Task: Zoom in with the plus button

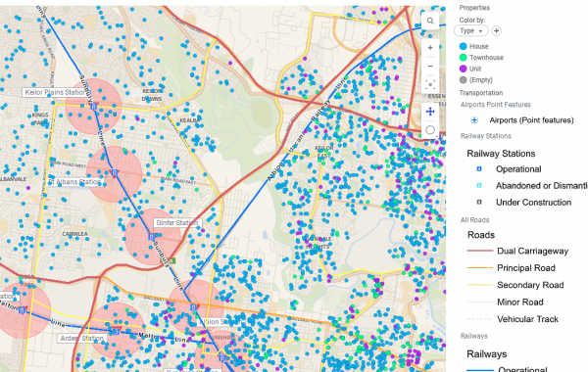Action: (430, 48)
